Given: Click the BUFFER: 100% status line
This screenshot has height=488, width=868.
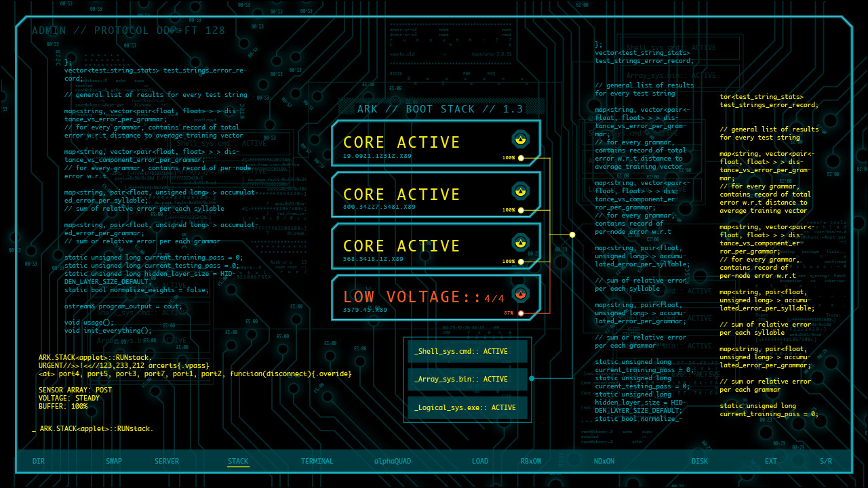Looking at the screenshot, I should (63, 406).
